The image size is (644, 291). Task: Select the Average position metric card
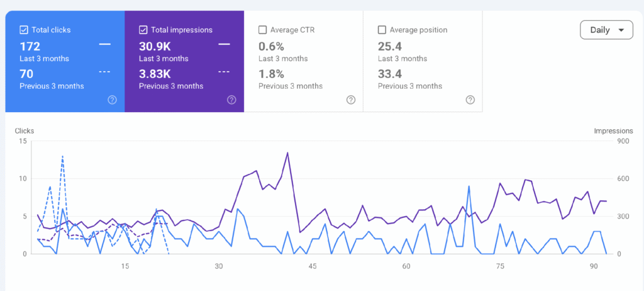(423, 61)
